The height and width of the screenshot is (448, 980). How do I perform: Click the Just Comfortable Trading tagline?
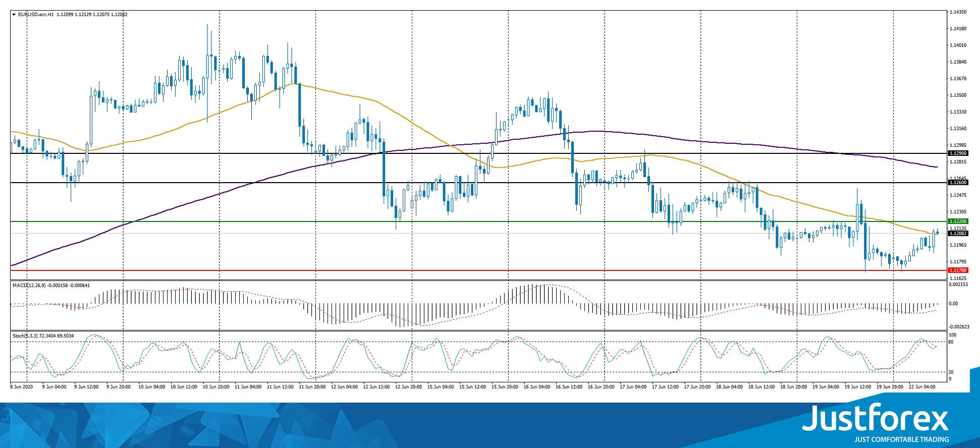[x=901, y=439]
